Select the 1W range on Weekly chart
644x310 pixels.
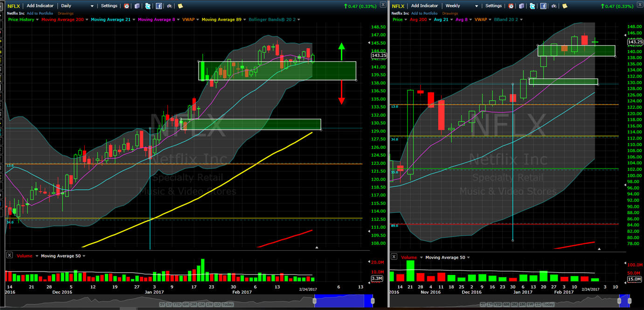pyautogui.click(x=531, y=304)
